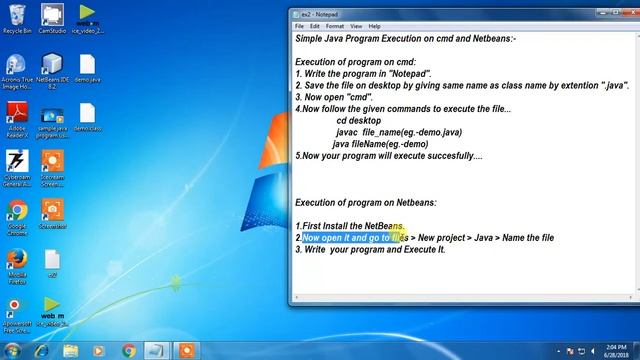Viewport: 640px width, 360px height.
Task: Select the webm video file beside CamStudio
Action: (x=87, y=19)
